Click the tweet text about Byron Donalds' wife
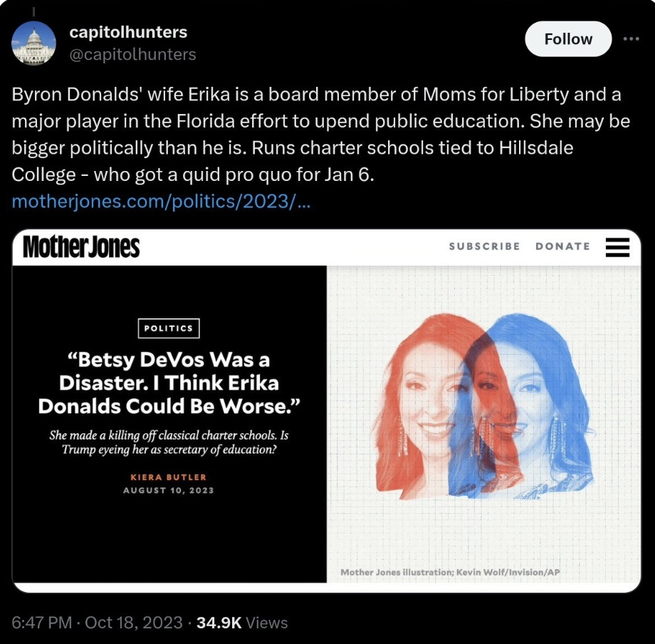Viewport: 655px width, 644px height. tap(321, 135)
